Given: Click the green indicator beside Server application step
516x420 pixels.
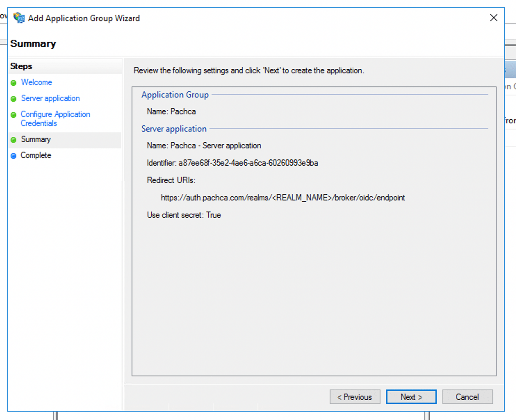Looking at the screenshot, I should point(13,99).
